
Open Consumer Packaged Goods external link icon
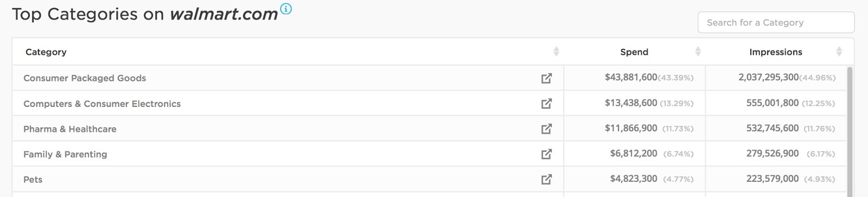(x=546, y=78)
